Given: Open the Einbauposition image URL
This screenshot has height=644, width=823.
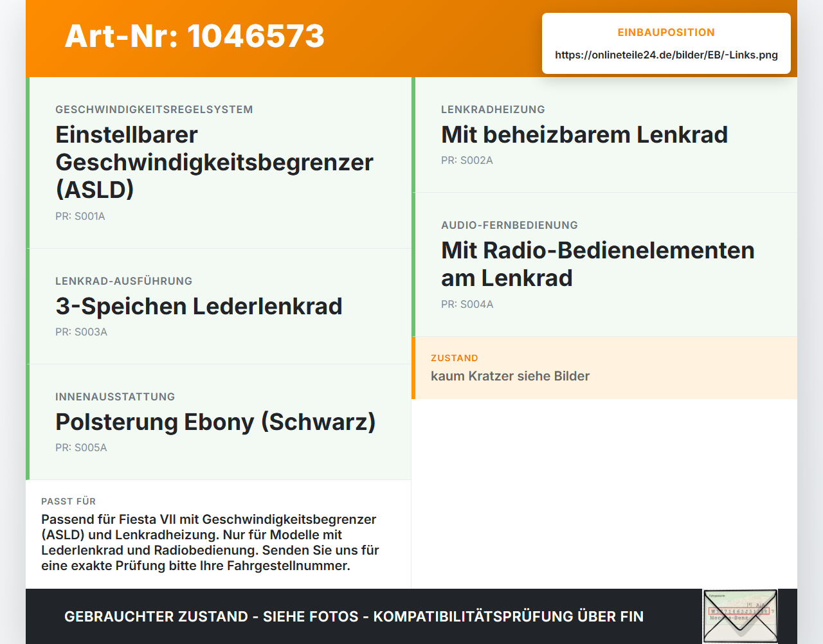Looking at the screenshot, I should tap(666, 55).
